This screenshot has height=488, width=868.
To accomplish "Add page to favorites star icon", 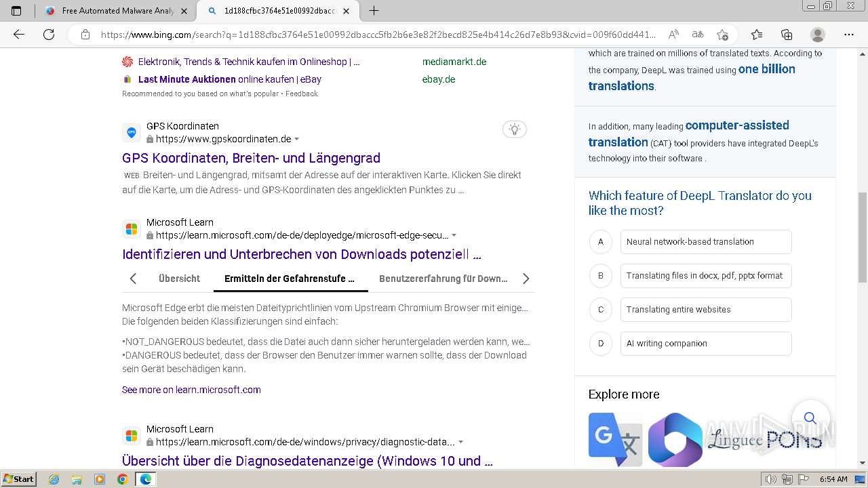I will 722,35.
